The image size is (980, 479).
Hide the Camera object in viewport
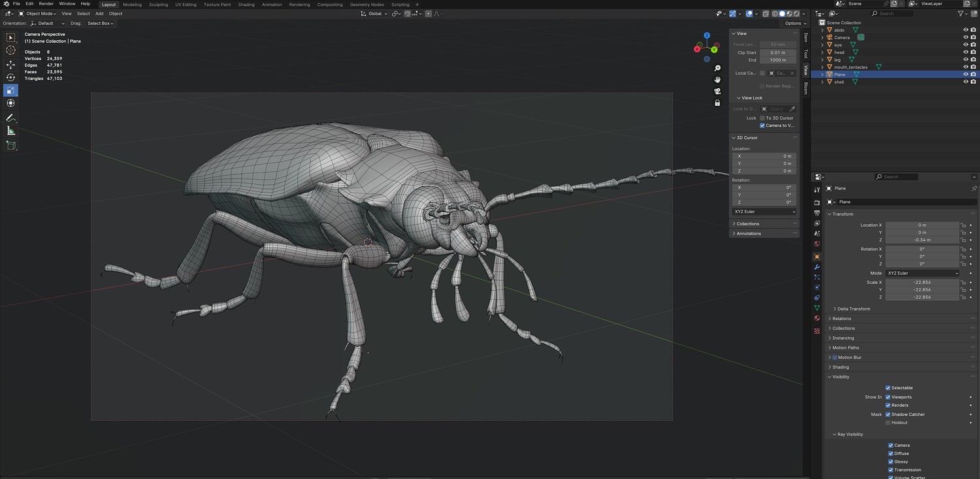[966, 37]
